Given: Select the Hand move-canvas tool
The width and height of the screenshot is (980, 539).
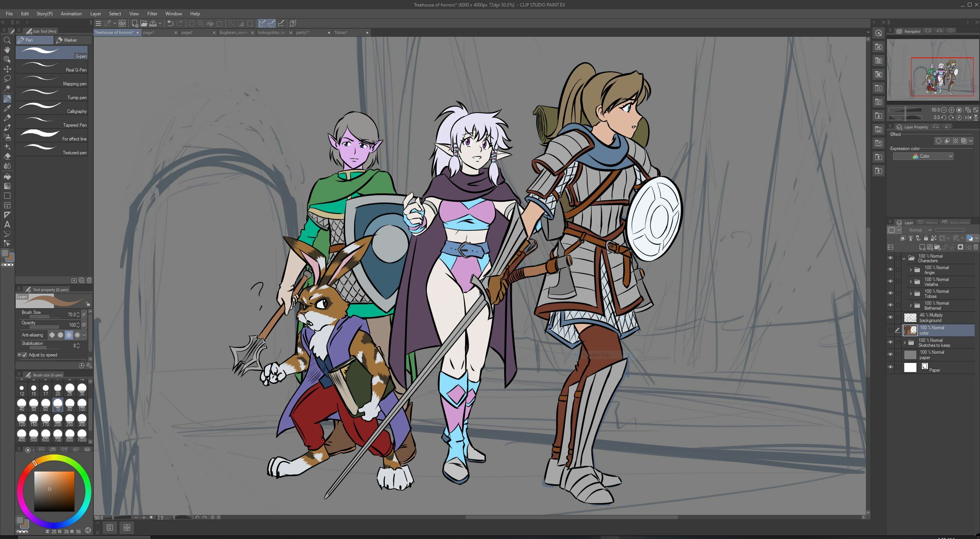Looking at the screenshot, I should coord(7,50).
